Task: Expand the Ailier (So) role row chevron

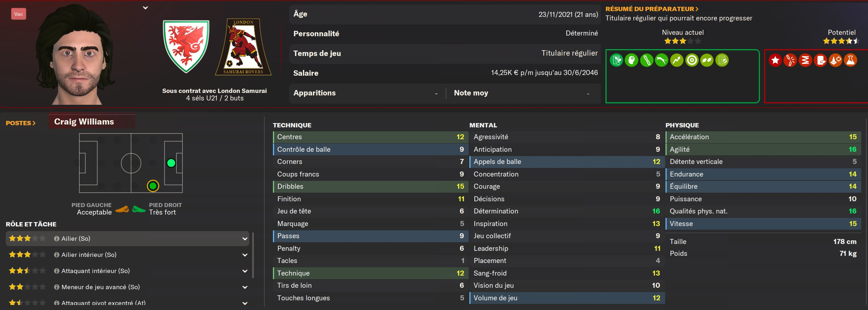Action: tap(245, 239)
